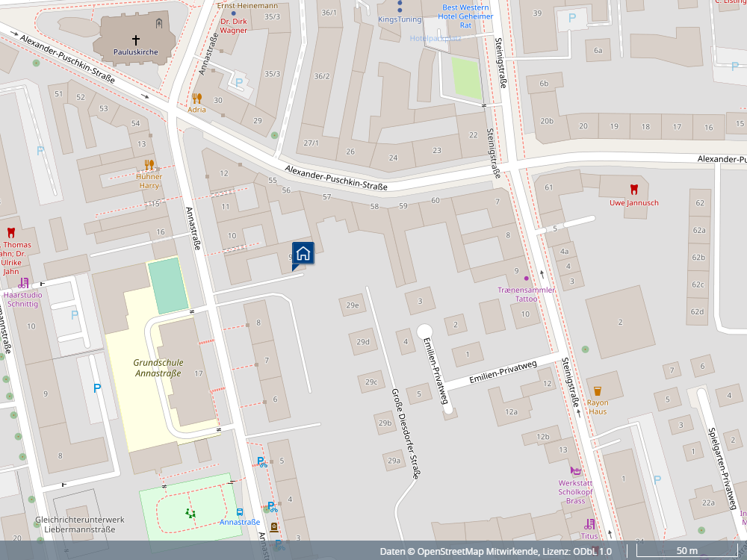
Task: Click the Uwe Jannusch dentist tooth icon
Action: (634, 190)
